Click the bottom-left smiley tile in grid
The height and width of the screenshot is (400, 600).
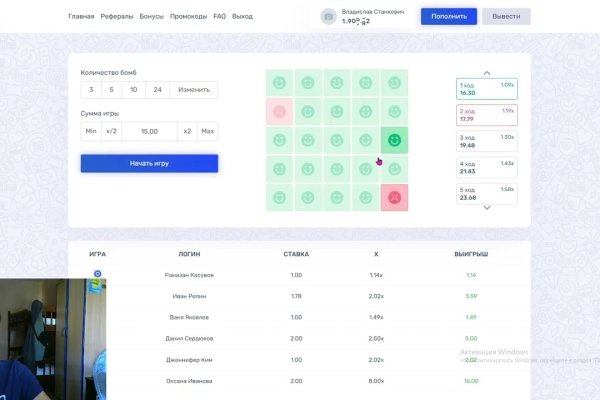(280, 197)
